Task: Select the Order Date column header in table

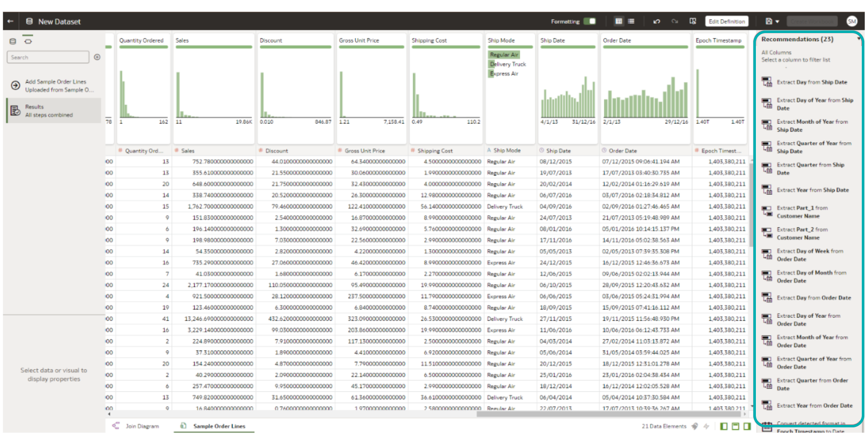Action: [x=645, y=150]
